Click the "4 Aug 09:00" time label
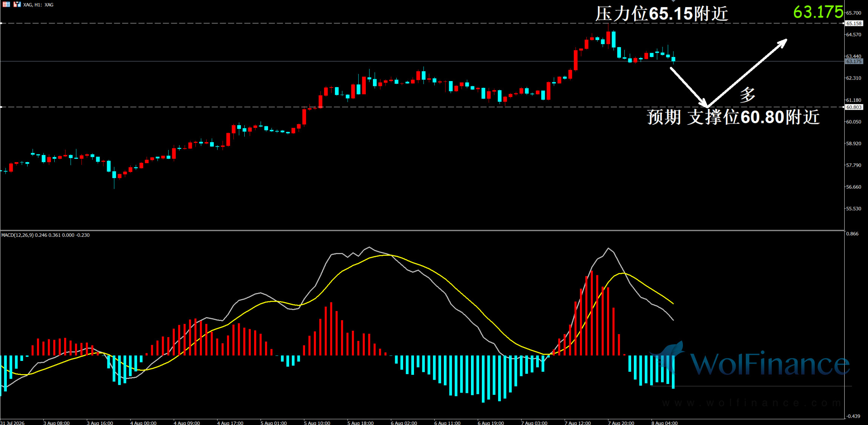The image size is (868, 425). 187,423
